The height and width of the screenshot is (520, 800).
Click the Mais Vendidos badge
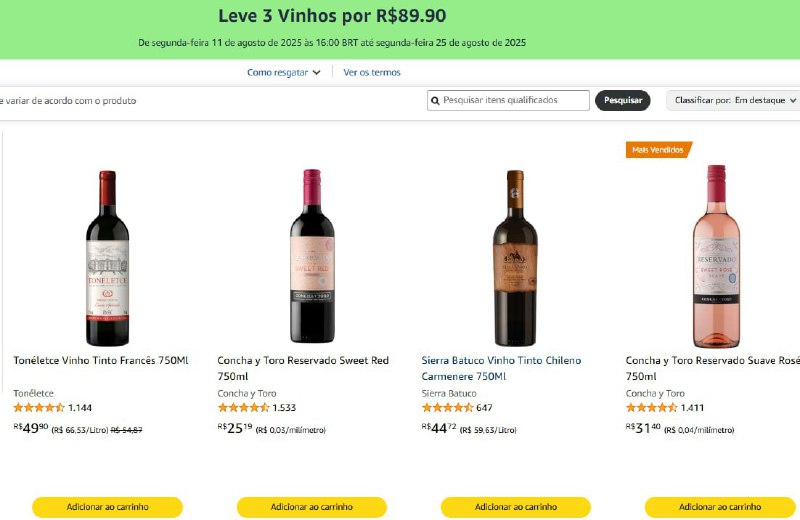pos(658,150)
